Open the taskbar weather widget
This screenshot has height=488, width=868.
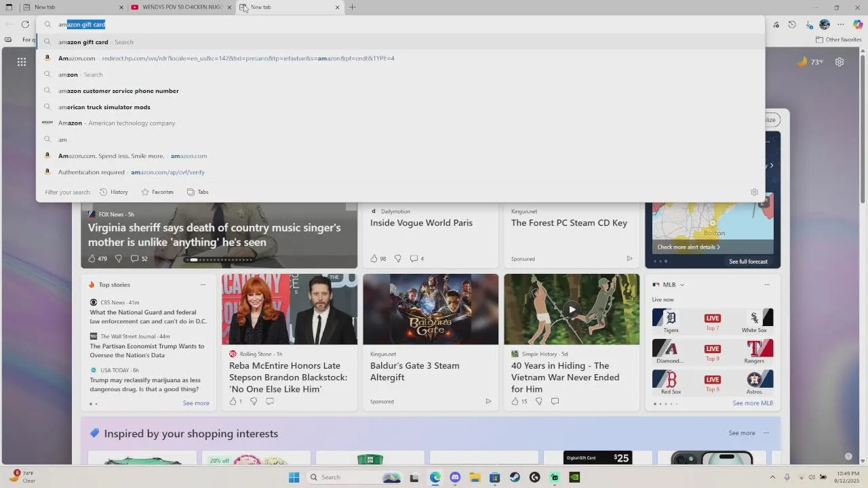(22, 477)
